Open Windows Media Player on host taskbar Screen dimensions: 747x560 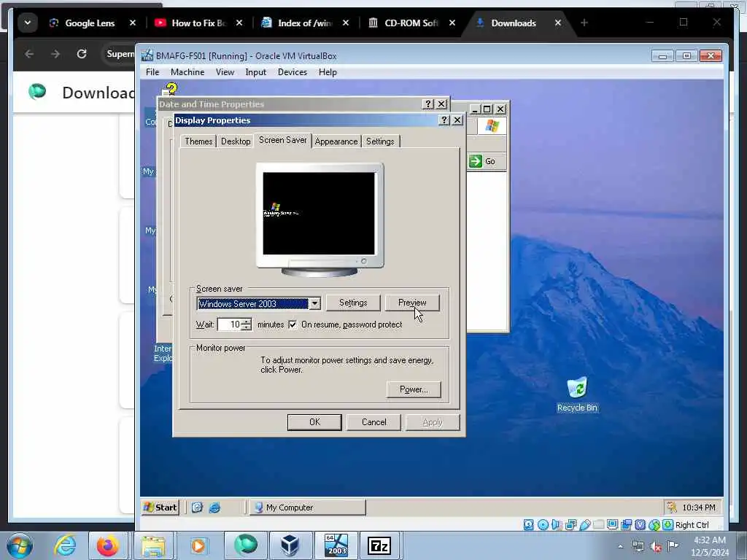click(x=198, y=545)
